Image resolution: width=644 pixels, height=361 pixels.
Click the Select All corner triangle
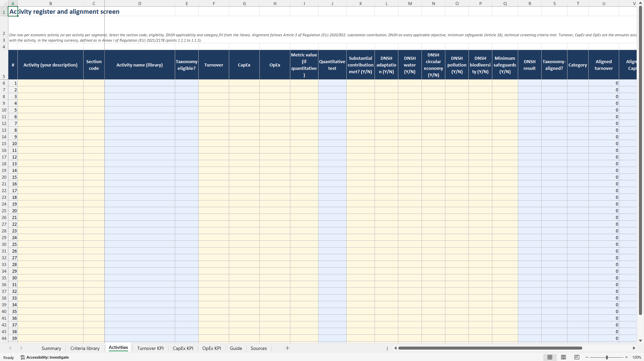tap(4, 3)
